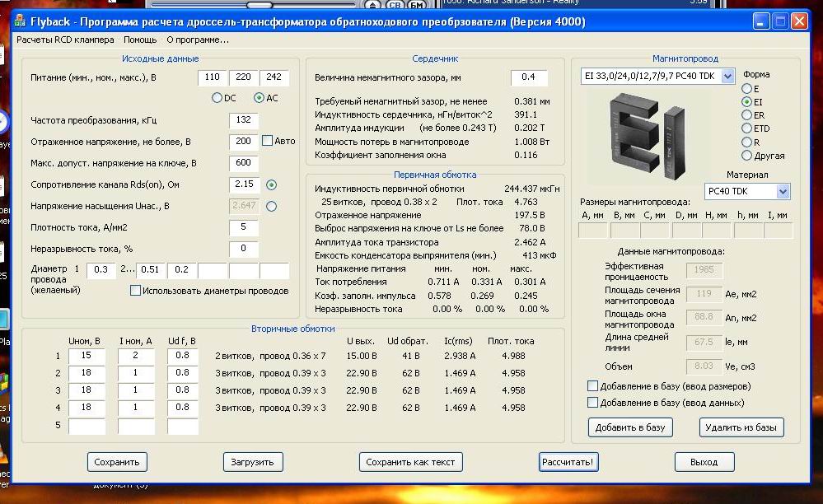Viewport: 823px width, 504px height.
Task: Select the AC power supply option
Action: [x=260, y=98]
